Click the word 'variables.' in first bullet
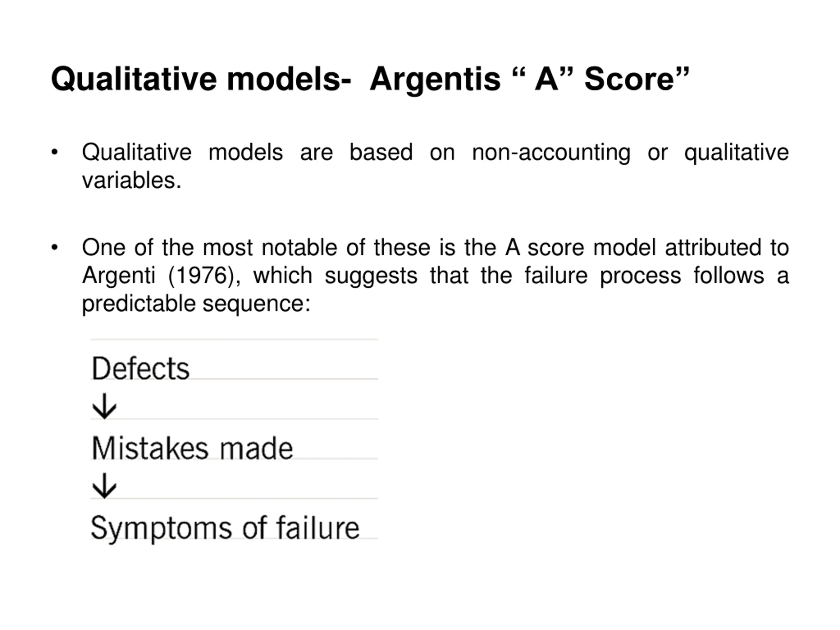 pyautogui.click(x=132, y=180)
